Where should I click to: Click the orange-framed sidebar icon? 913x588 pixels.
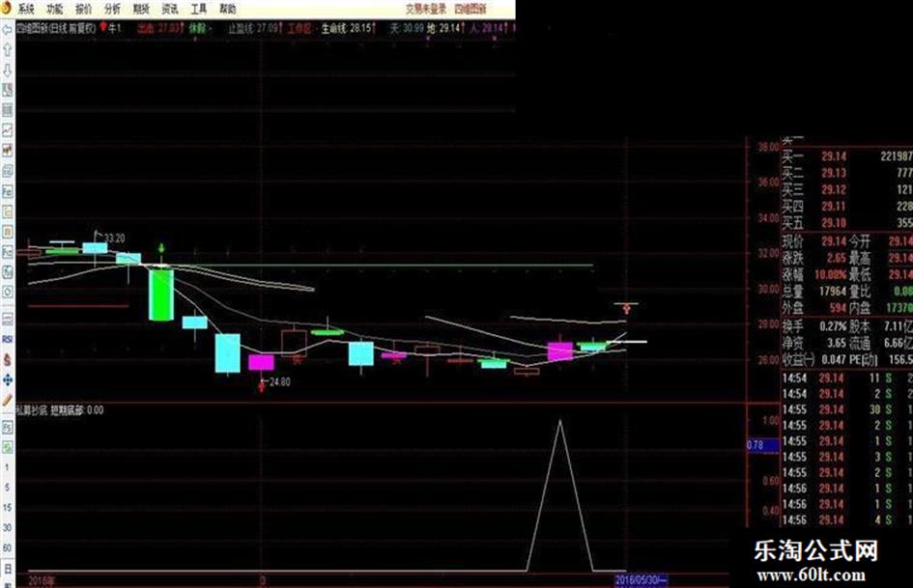(x=7, y=232)
